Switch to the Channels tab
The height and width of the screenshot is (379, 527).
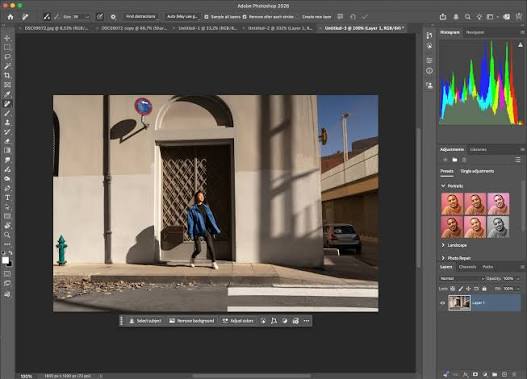click(x=467, y=267)
